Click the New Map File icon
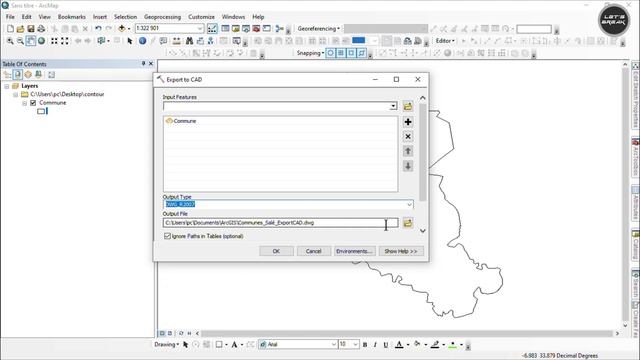This screenshot has width=640, height=360. pos(11,29)
